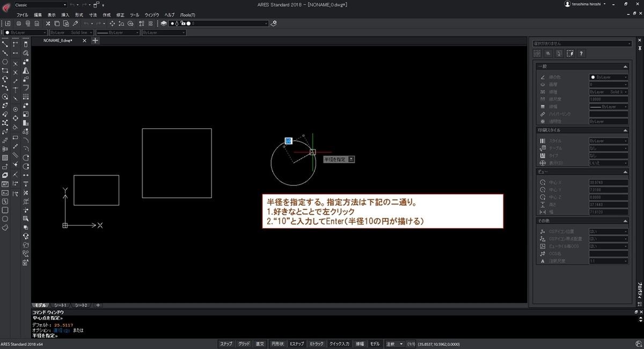Switch to the シート2 sheet tab
The image size is (644, 349).
[80, 305]
